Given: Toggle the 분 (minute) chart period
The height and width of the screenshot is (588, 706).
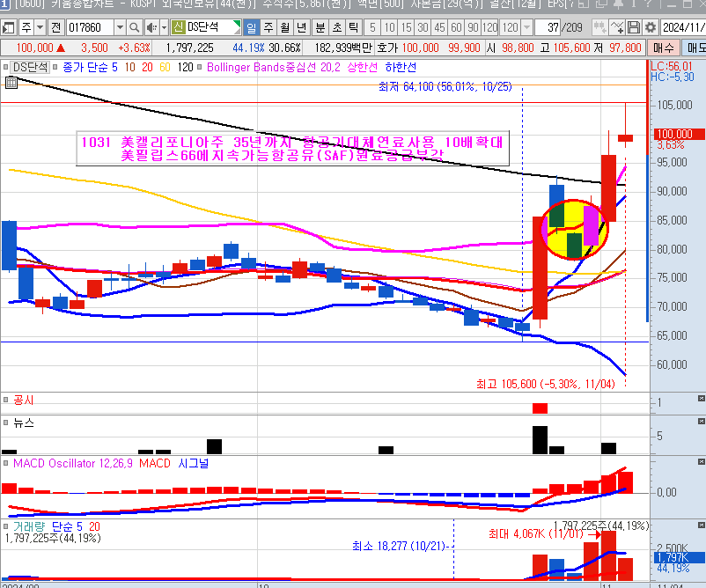Looking at the screenshot, I should click(320, 28).
